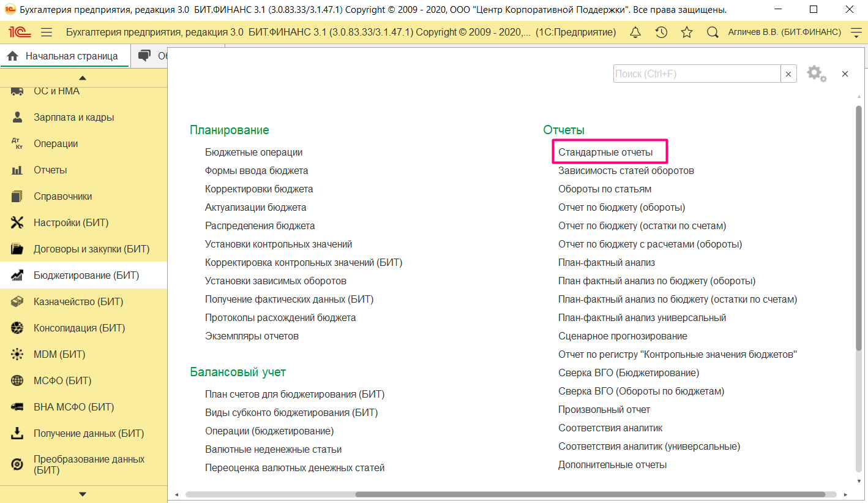
Task: Open Бюджетные операции link
Action: click(253, 152)
